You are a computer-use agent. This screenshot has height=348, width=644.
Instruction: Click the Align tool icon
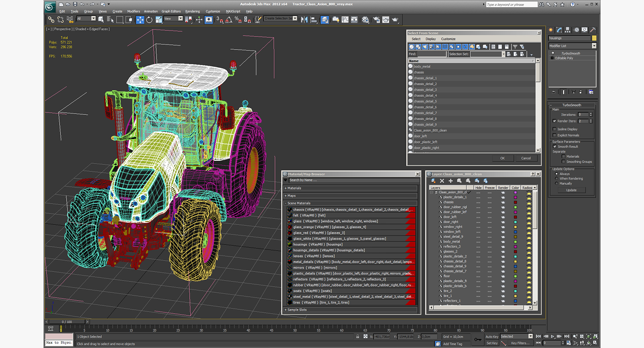(314, 20)
